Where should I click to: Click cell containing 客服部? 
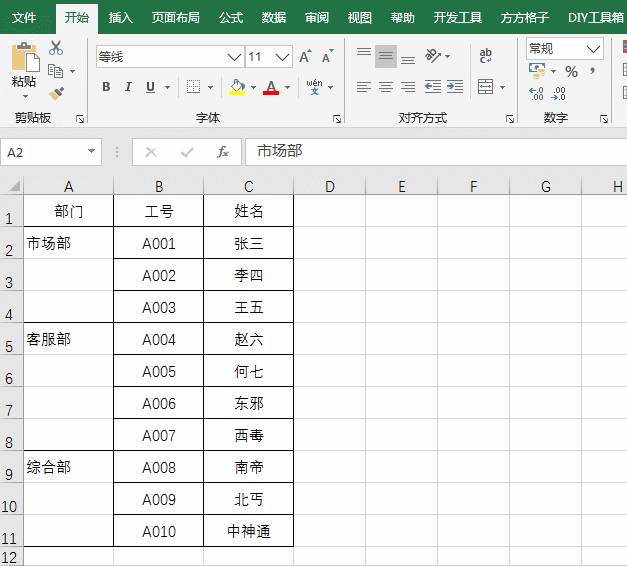[68, 340]
